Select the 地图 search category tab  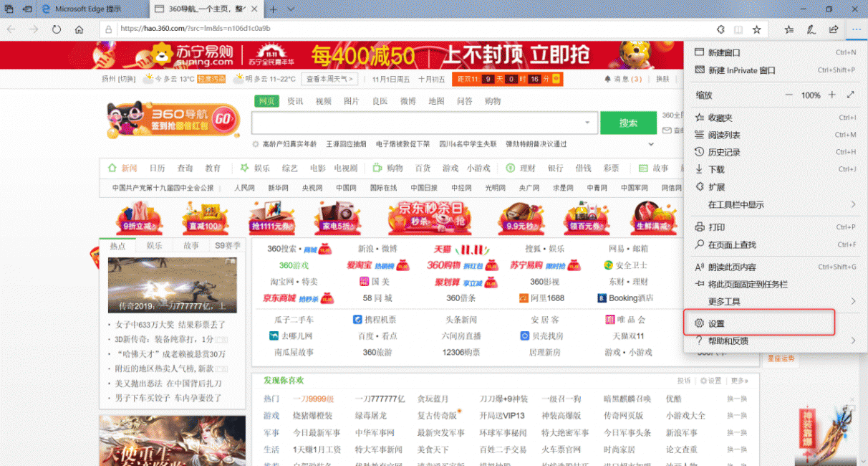pyautogui.click(x=436, y=101)
